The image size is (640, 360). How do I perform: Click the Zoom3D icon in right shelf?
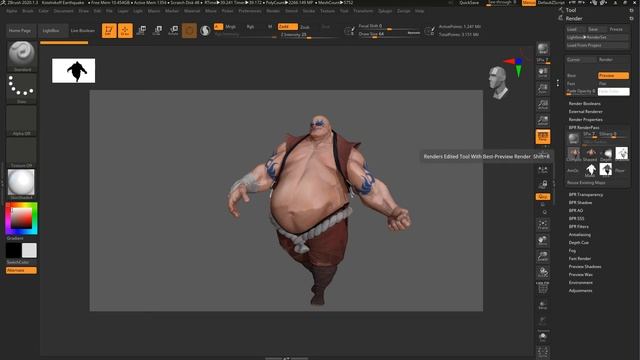[543, 256]
